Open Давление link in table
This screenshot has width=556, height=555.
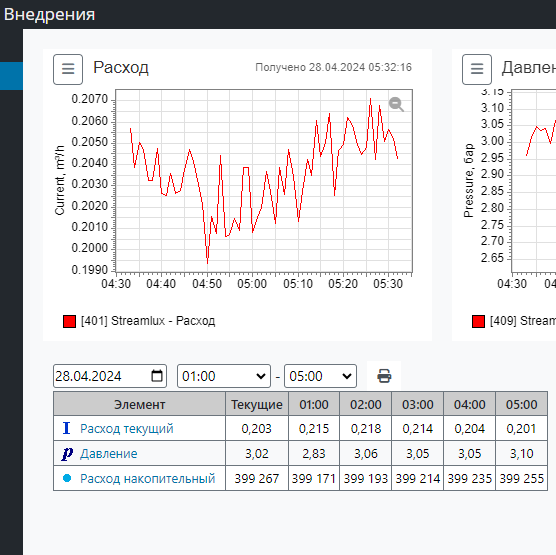coord(109,454)
